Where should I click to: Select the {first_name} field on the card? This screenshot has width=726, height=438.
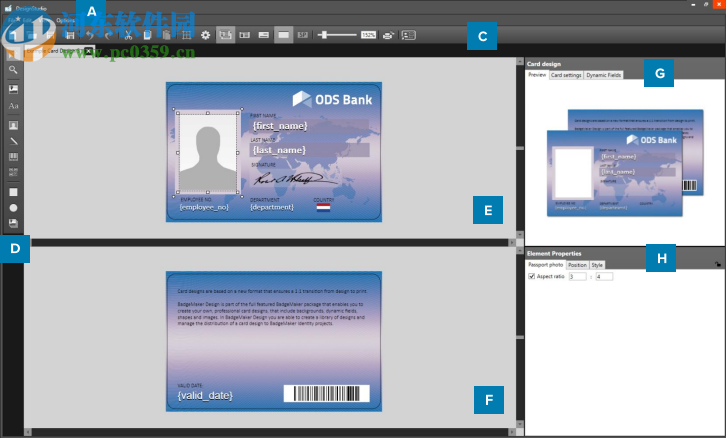tap(309, 126)
